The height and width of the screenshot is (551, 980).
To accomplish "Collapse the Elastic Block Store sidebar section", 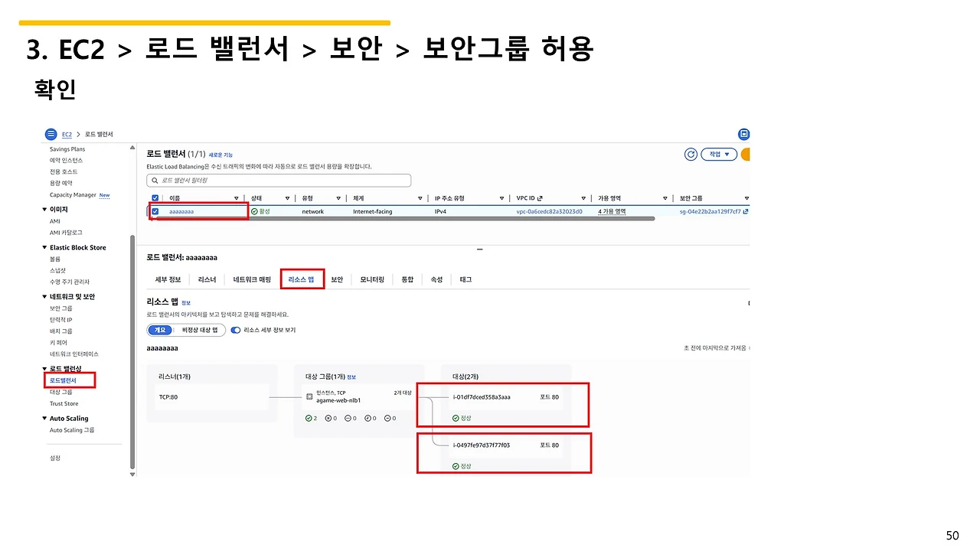I will coord(44,247).
